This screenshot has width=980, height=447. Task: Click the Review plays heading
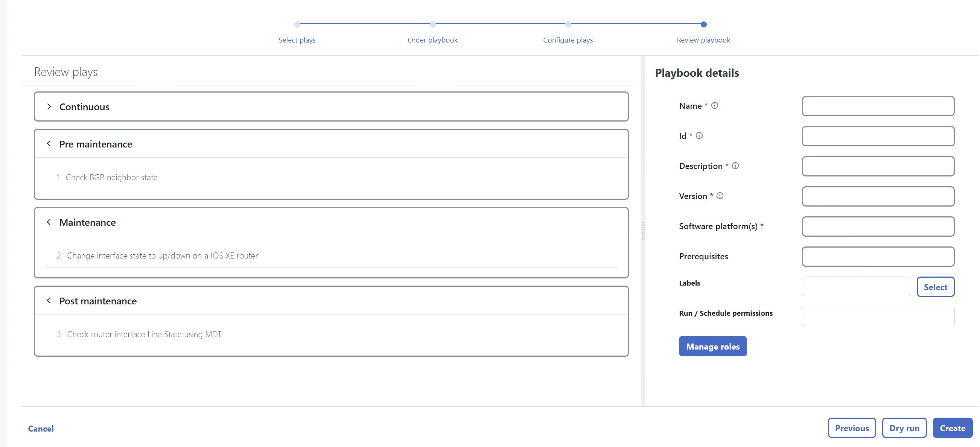65,72
